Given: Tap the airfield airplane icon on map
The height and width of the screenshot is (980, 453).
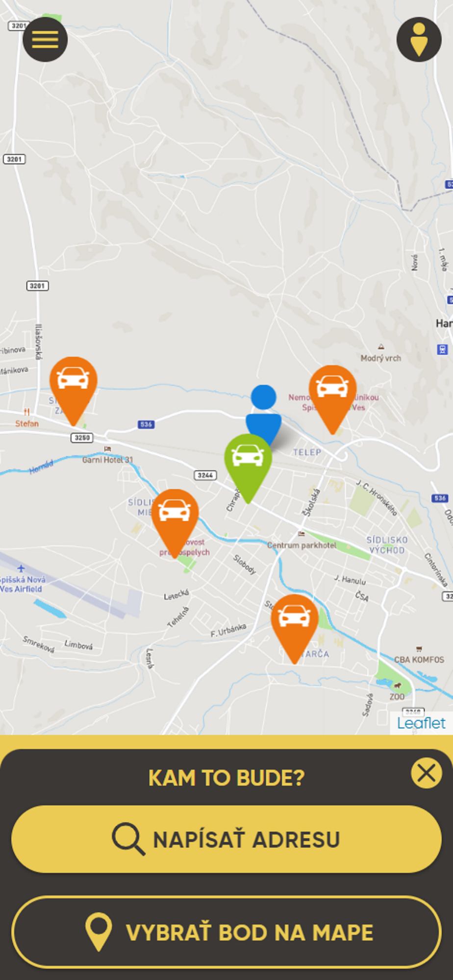Looking at the screenshot, I should (x=21, y=568).
